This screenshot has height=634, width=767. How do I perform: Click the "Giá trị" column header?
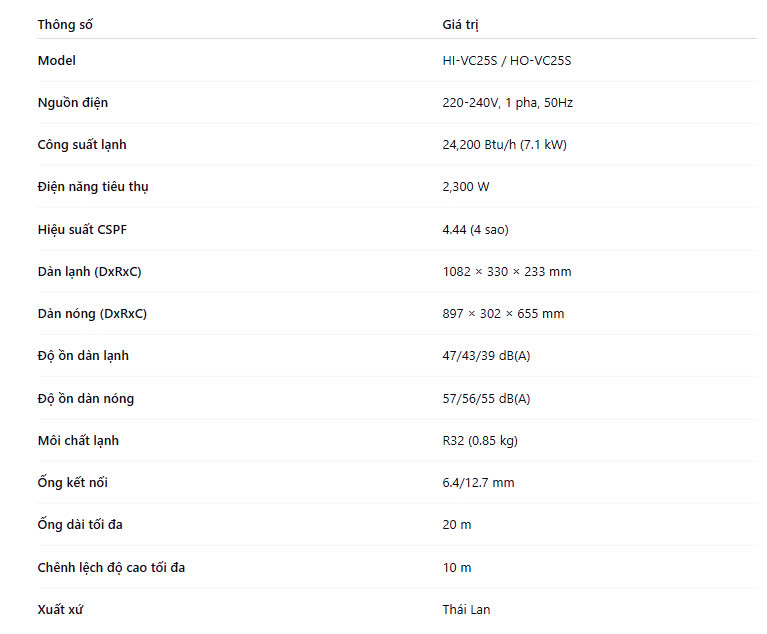tap(467, 25)
